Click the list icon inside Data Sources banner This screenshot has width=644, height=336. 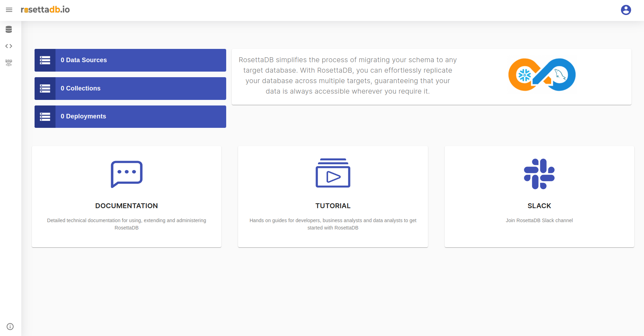[x=45, y=60]
